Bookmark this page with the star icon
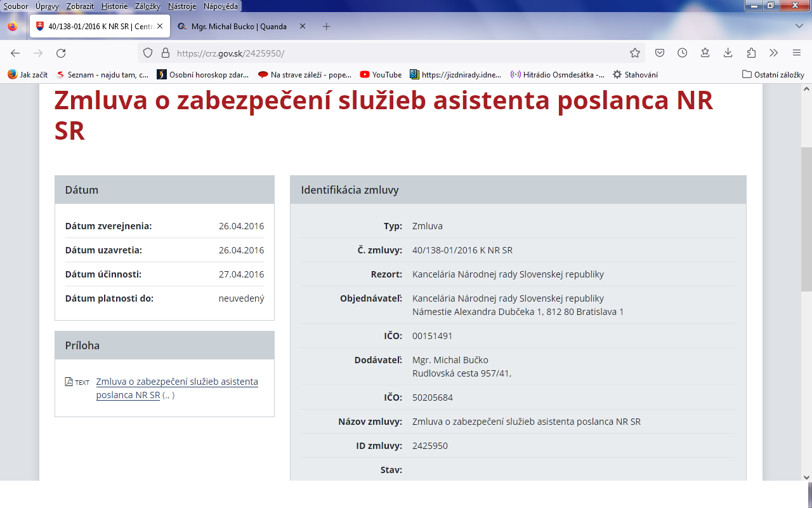This screenshot has width=812, height=508. pos(634,53)
